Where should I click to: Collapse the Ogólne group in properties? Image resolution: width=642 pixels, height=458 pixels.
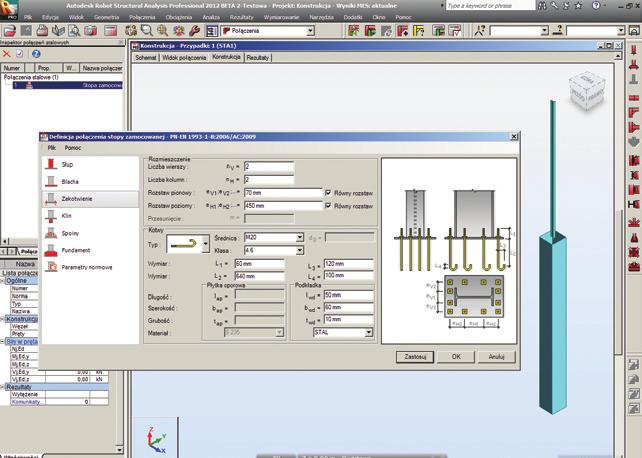click(2, 281)
